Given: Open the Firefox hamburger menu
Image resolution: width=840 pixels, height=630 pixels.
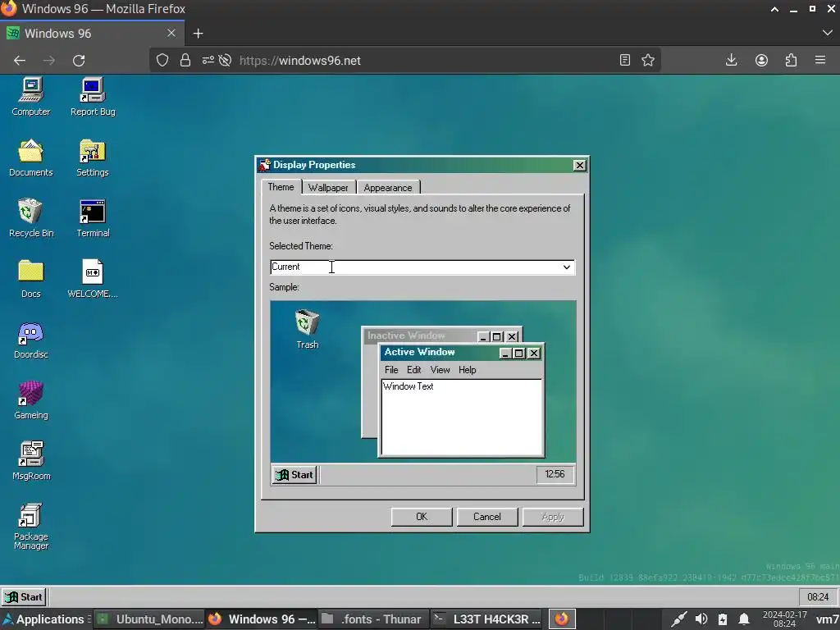Looking at the screenshot, I should pos(820,60).
